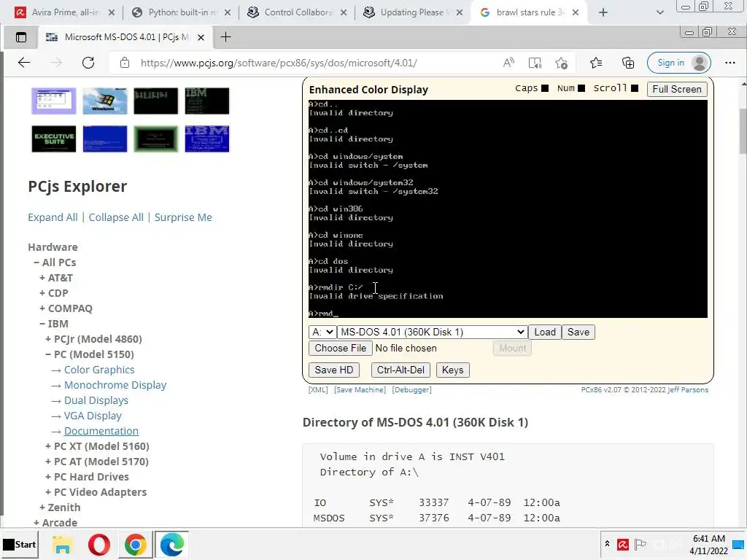The width and height of the screenshot is (747, 560).
Task: Refresh the PCjs page
Action: [x=88, y=63]
